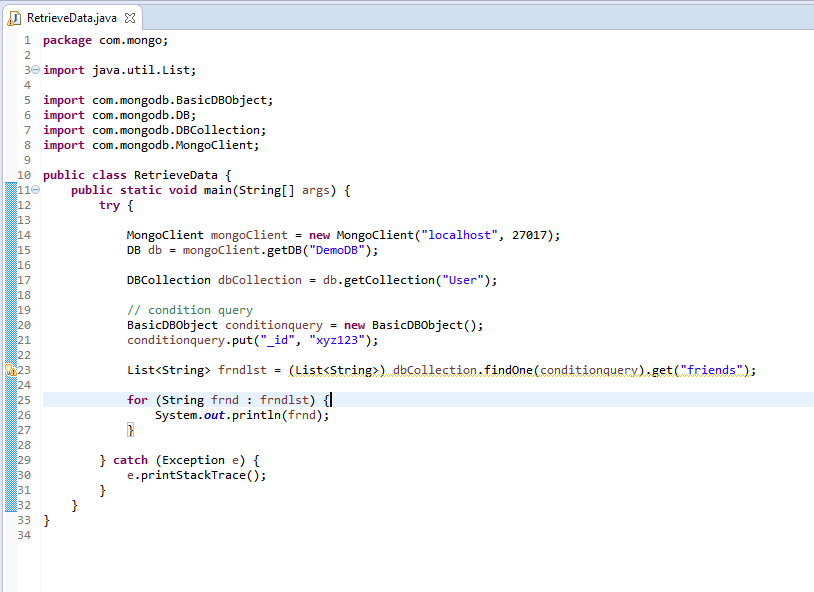Close the RetrieveData.java tab
Image resolution: width=814 pixels, height=592 pixels.
pos(130,18)
